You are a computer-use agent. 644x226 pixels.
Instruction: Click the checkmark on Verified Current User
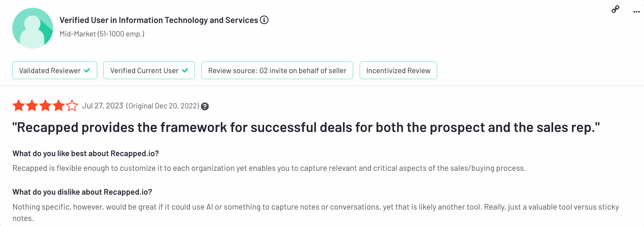click(185, 70)
